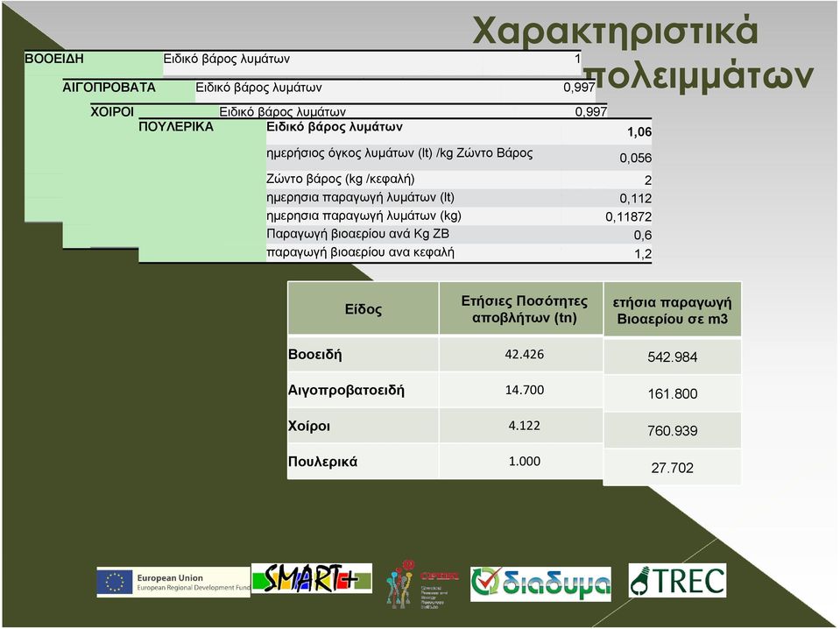Click the Αιγοπροβατοειδή row label
This screenshot has height=629, width=840.
coord(346,390)
